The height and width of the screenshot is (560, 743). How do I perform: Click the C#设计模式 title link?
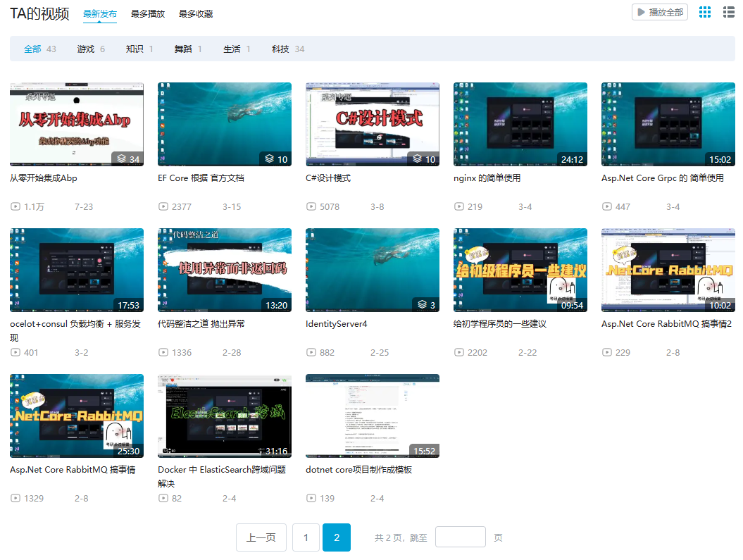click(x=328, y=178)
